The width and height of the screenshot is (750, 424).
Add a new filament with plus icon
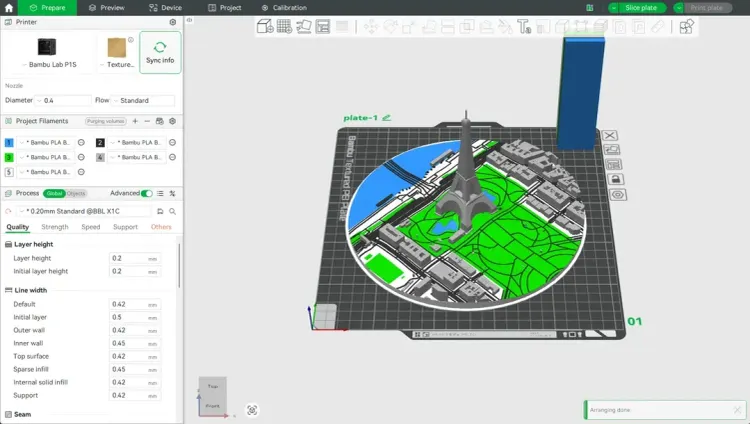[x=135, y=121]
